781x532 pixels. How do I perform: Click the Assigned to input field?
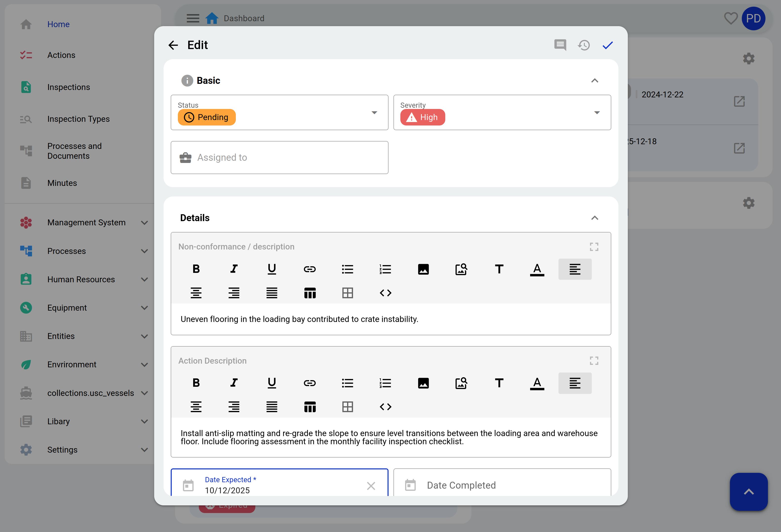(279, 158)
